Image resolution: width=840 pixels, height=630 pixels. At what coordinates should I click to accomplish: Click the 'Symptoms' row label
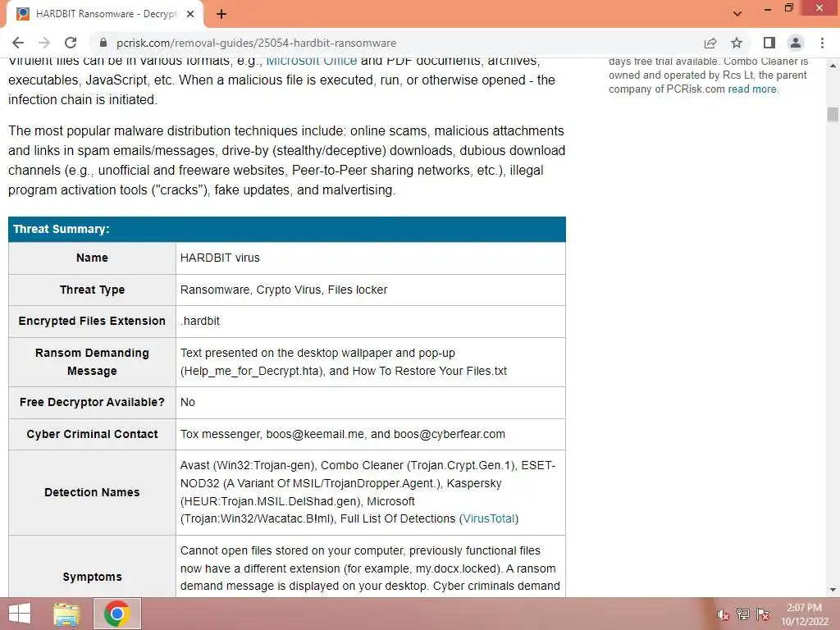92,577
